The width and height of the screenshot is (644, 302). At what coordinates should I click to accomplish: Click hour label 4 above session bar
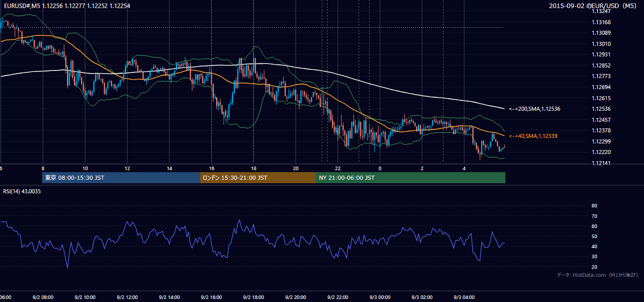[x=464, y=168]
